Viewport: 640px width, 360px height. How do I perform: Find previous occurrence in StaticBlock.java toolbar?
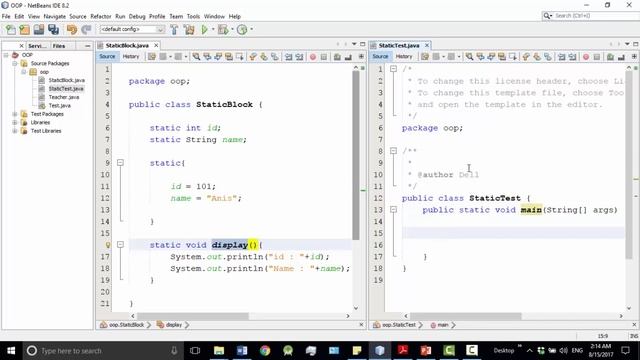[207, 57]
